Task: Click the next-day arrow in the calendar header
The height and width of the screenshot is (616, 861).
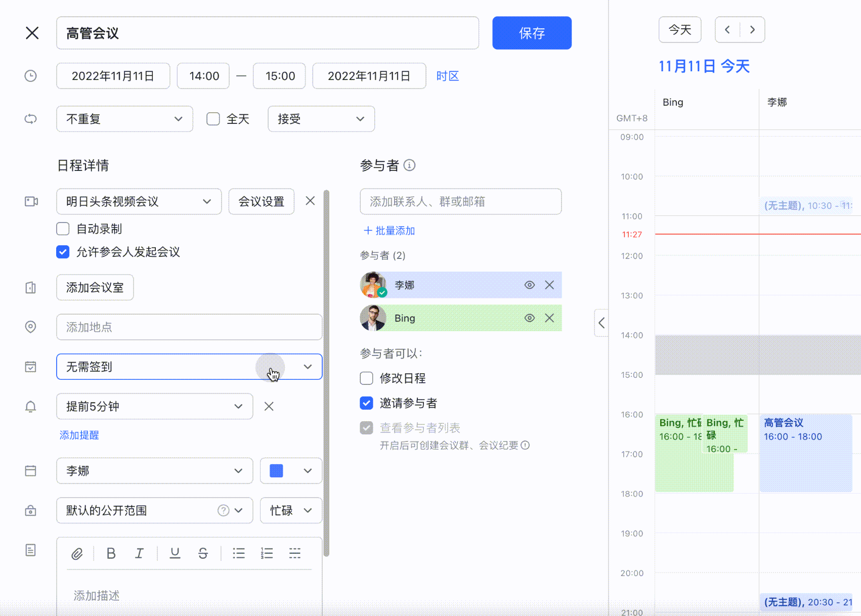Action: tap(752, 29)
